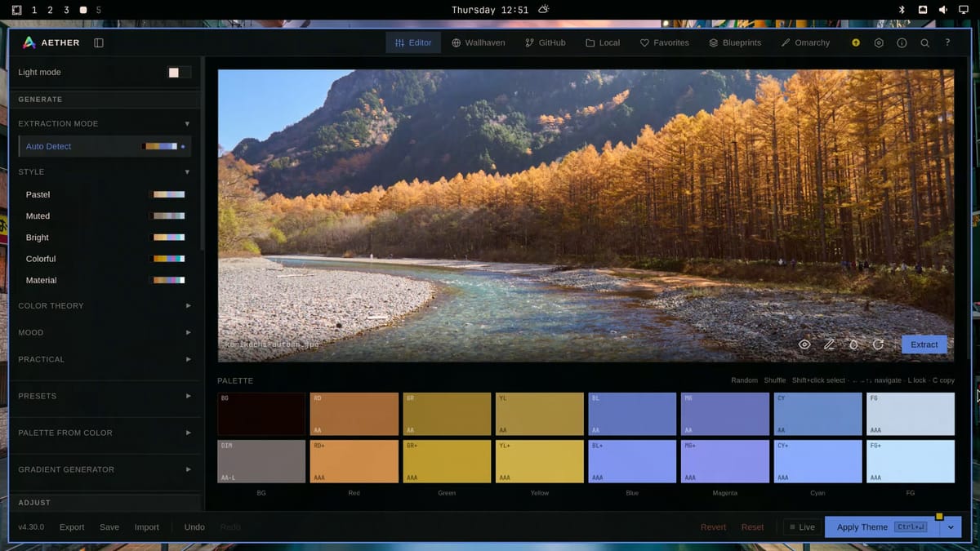Click the yellow update arrow icon
Viewport: 980px width, 551px height.
point(856,42)
